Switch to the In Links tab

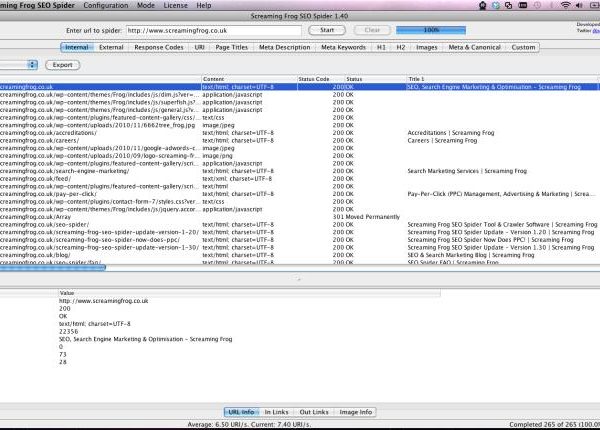(276, 412)
